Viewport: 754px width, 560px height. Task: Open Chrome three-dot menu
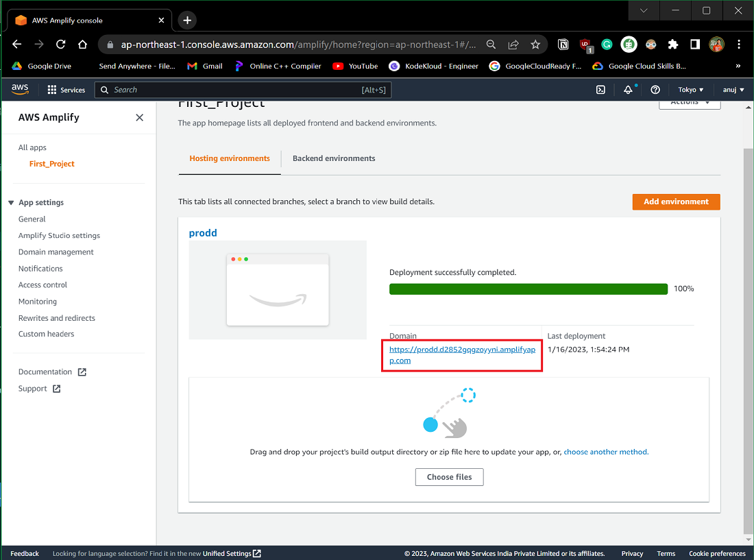coord(739,45)
